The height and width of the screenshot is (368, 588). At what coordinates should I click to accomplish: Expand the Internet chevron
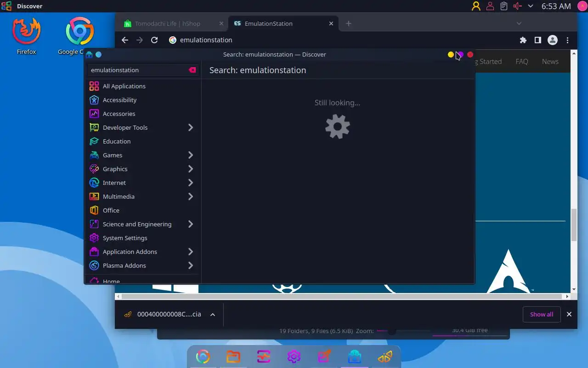(191, 183)
